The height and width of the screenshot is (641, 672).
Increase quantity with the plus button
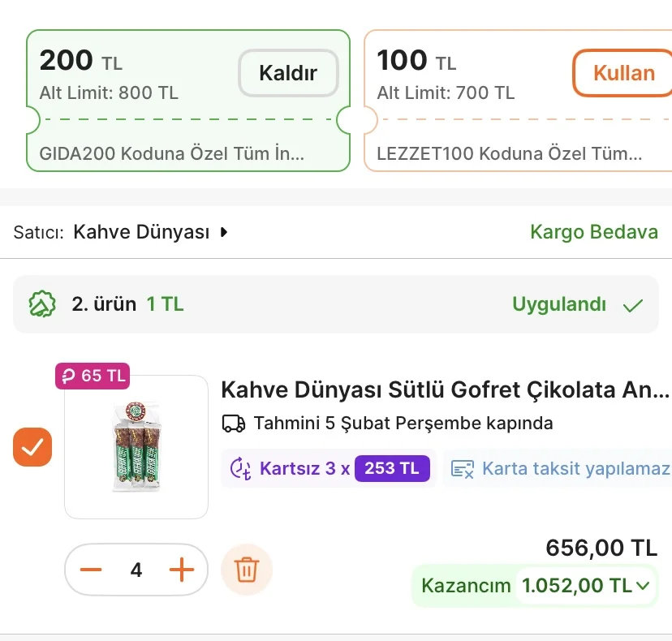tap(182, 570)
